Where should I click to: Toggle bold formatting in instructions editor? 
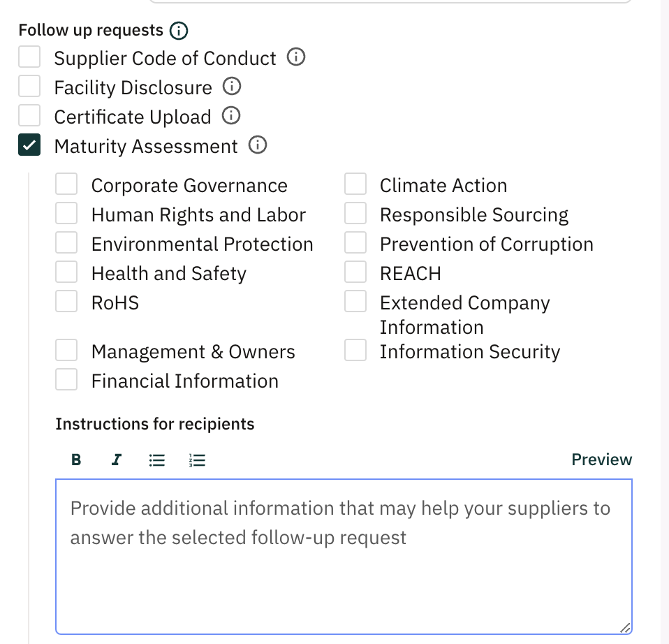[x=76, y=460]
